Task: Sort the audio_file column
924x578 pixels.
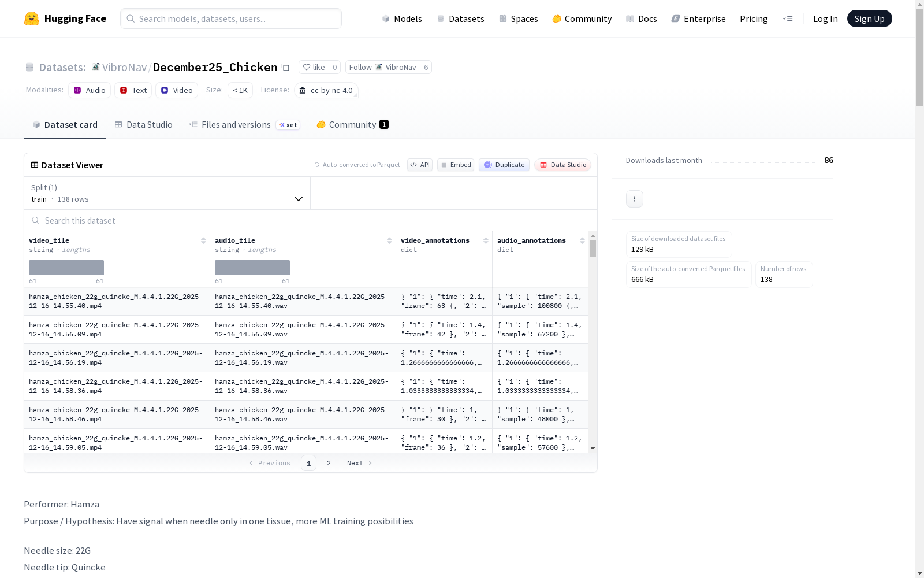Action: point(389,240)
